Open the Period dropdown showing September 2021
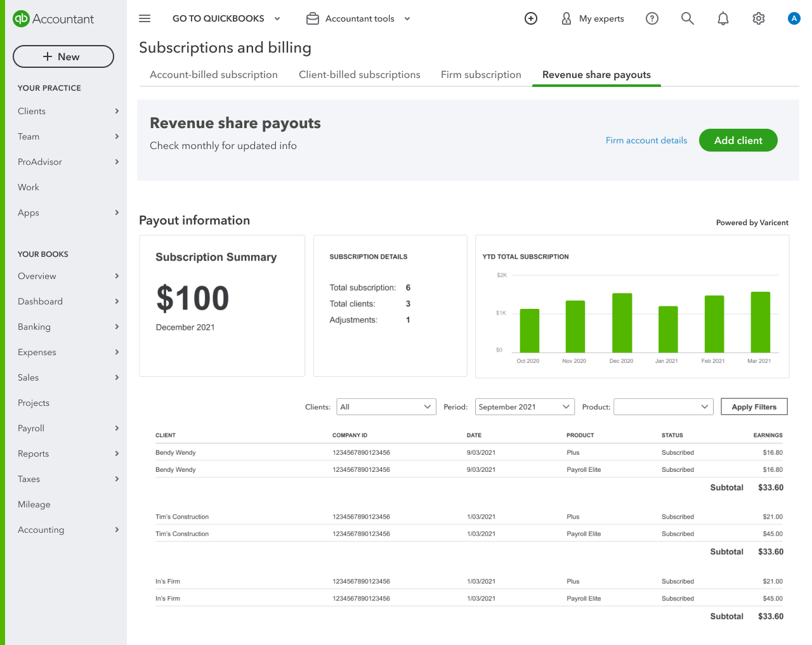 [525, 407]
